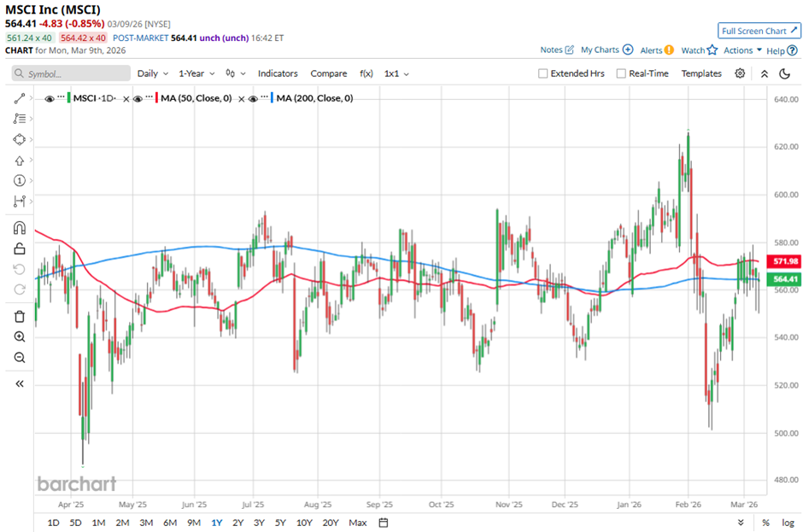Viewport: 803px width, 532px height.
Task: Open the Indicators menu
Action: click(278, 73)
